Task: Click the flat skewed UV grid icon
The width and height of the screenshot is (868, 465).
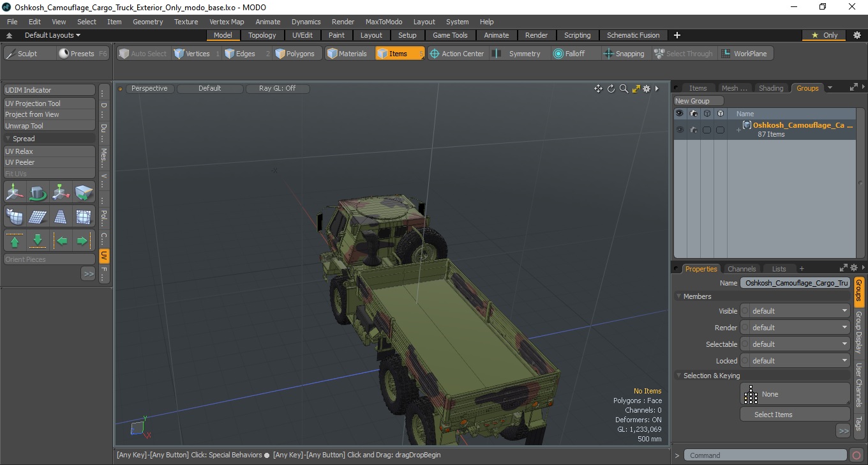Action: [38, 217]
